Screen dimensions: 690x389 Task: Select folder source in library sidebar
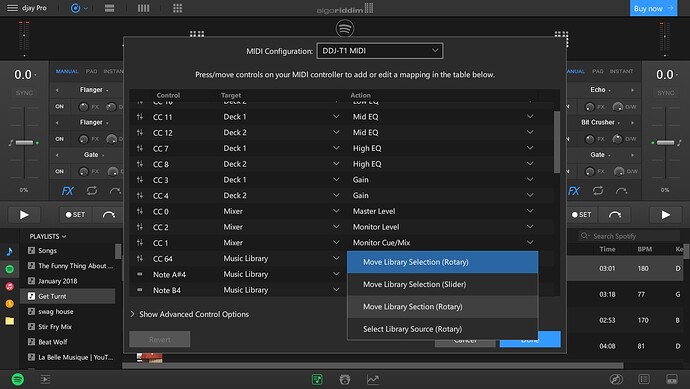pyautogui.click(x=10, y=321)
